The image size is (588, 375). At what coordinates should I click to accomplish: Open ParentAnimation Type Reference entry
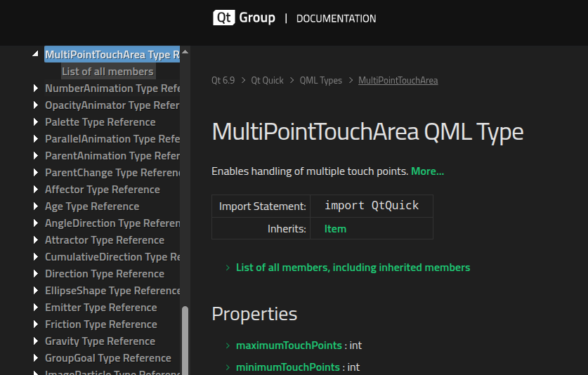pos(112,156)
